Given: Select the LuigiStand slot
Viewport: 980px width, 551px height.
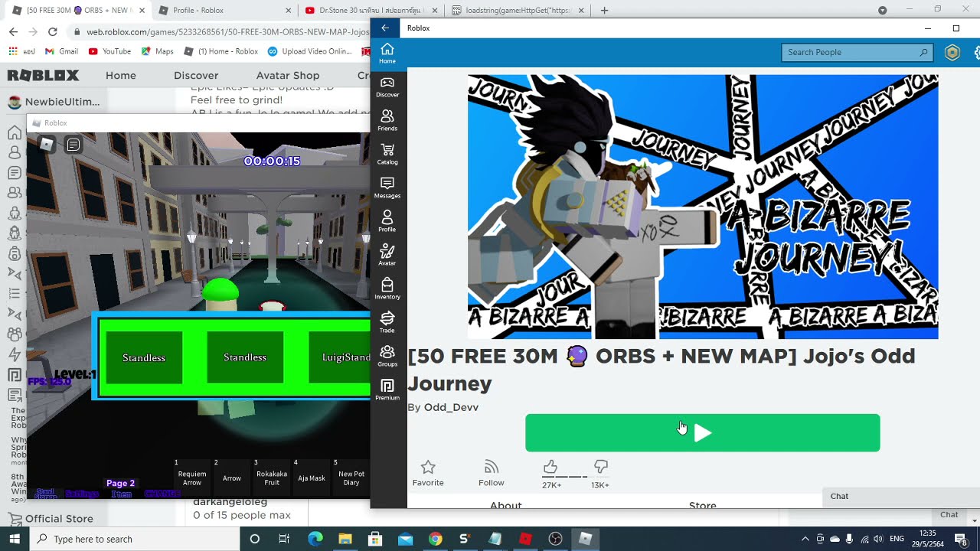Looking at the screenshot, I should (340, 357).
